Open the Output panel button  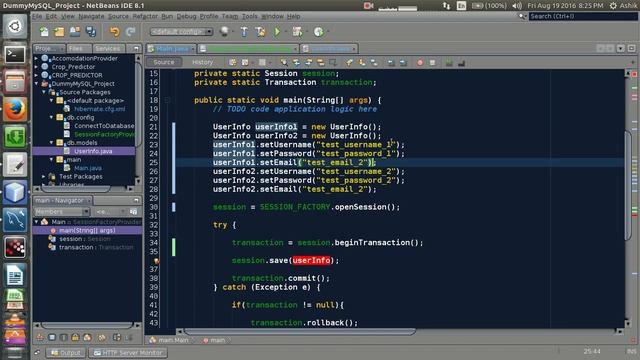(x=66, y=352)
